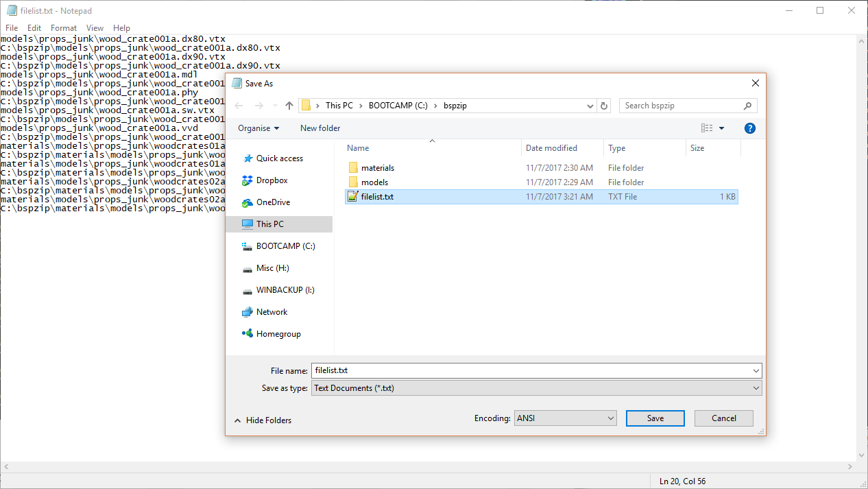Click This PC in address breadcrumb
868x489 pixels.
(x=339, y=106)
